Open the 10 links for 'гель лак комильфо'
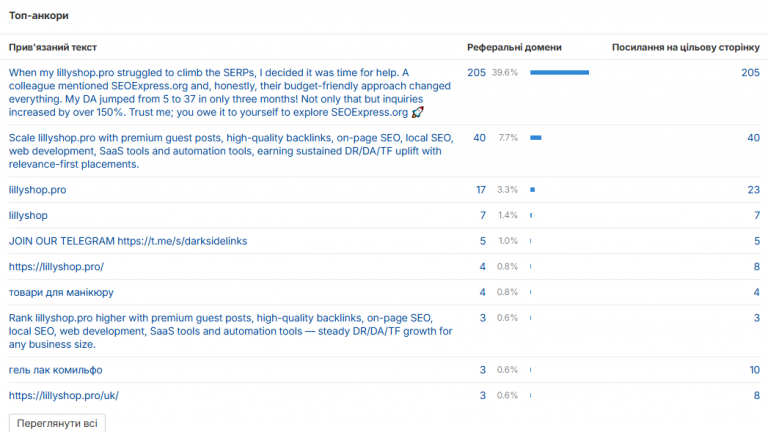Viewport: 768px width, 432px height. point(754,370)
